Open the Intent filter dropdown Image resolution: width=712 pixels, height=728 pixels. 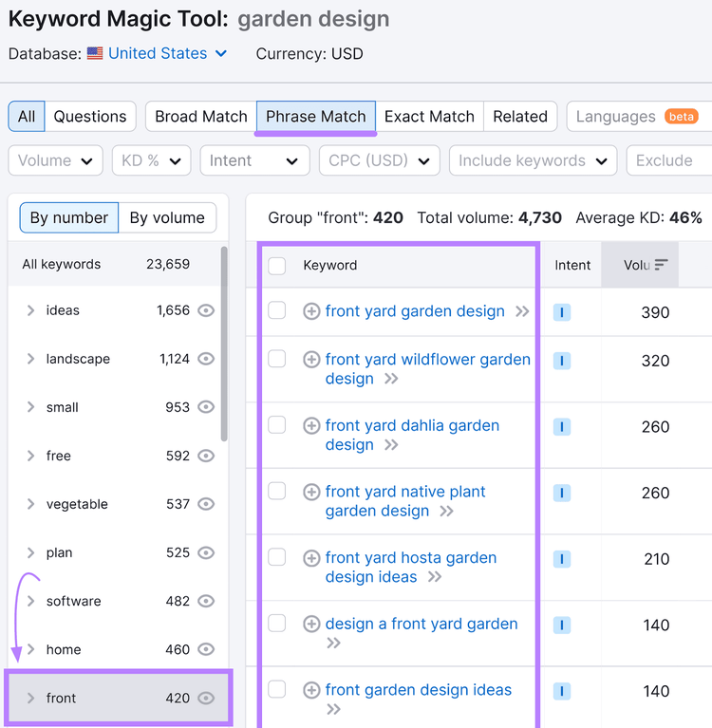pos(254,160)
